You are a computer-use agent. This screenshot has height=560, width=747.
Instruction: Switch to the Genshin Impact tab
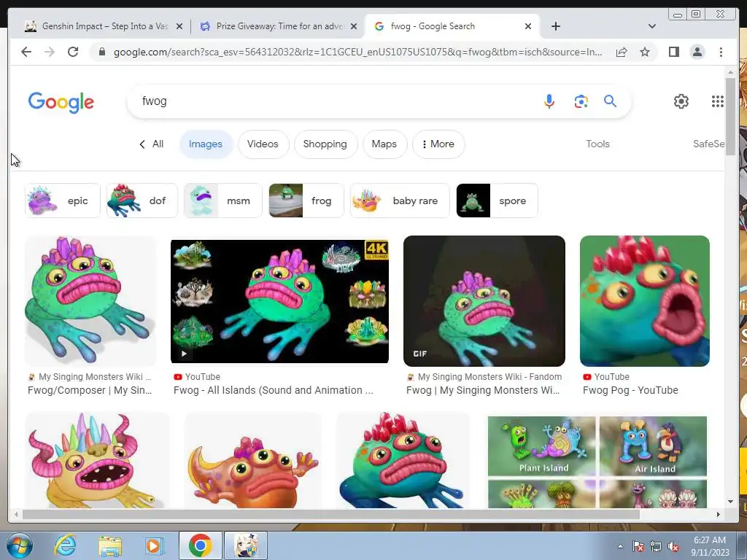click(x=98, y=26)
